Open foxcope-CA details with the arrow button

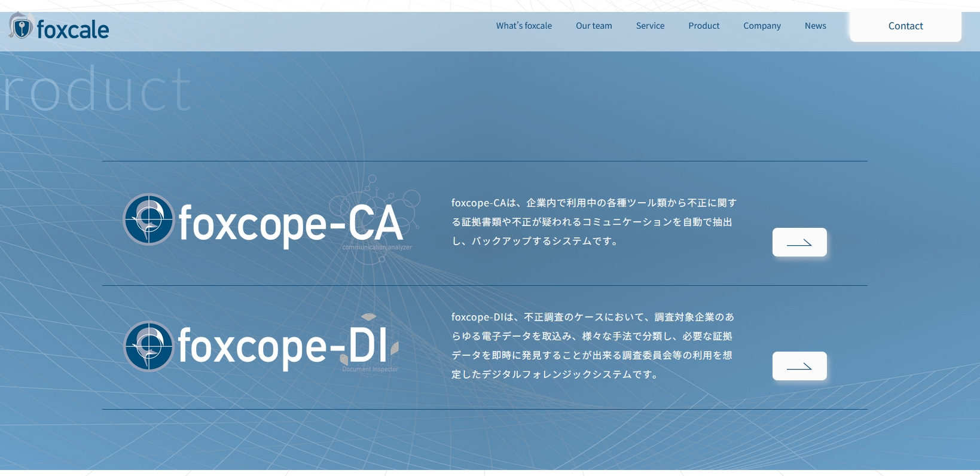pyautogui.click(x=799, y=242)
